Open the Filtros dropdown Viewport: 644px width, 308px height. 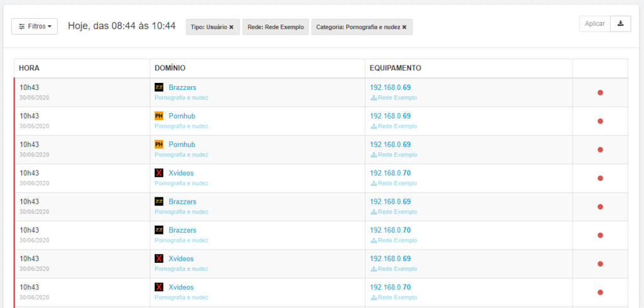(35, 26)
